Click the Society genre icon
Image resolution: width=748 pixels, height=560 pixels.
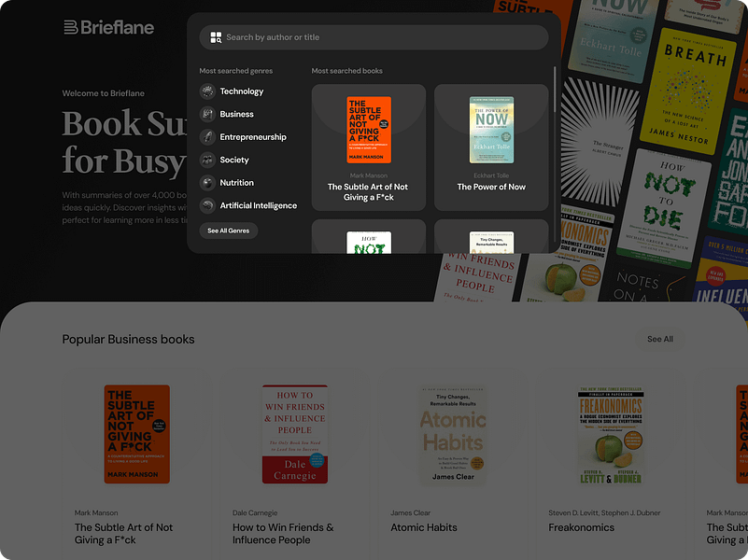click(207, 161)
